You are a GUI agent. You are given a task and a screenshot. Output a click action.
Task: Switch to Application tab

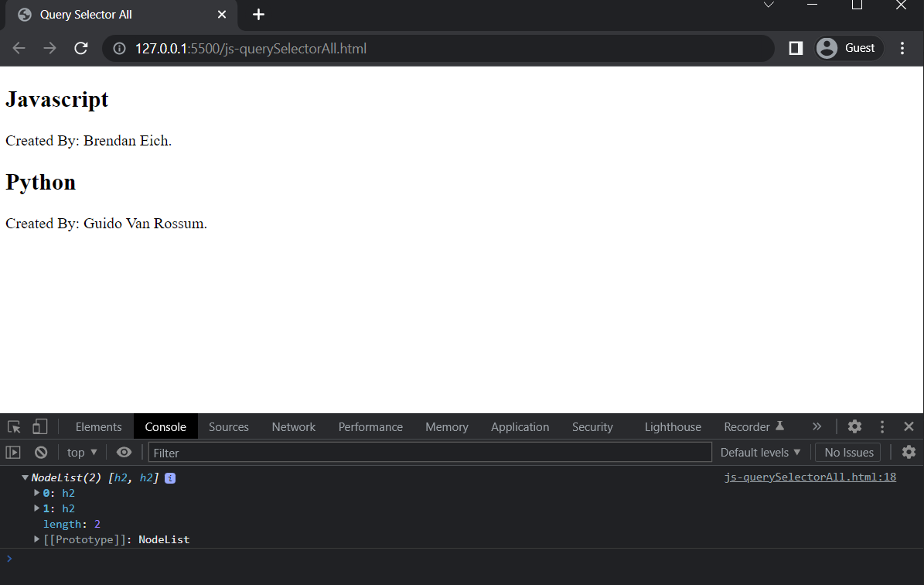pyautogui.click(x=520, y=427)
